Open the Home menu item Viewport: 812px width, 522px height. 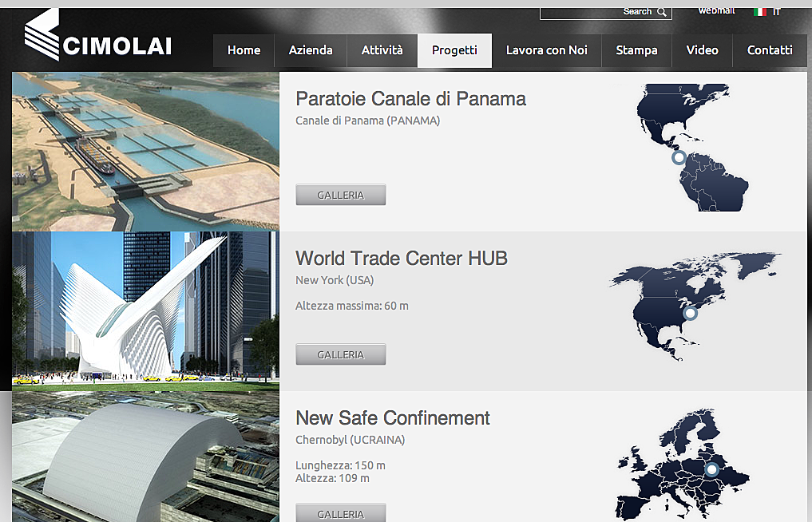(x=244, y=50)
